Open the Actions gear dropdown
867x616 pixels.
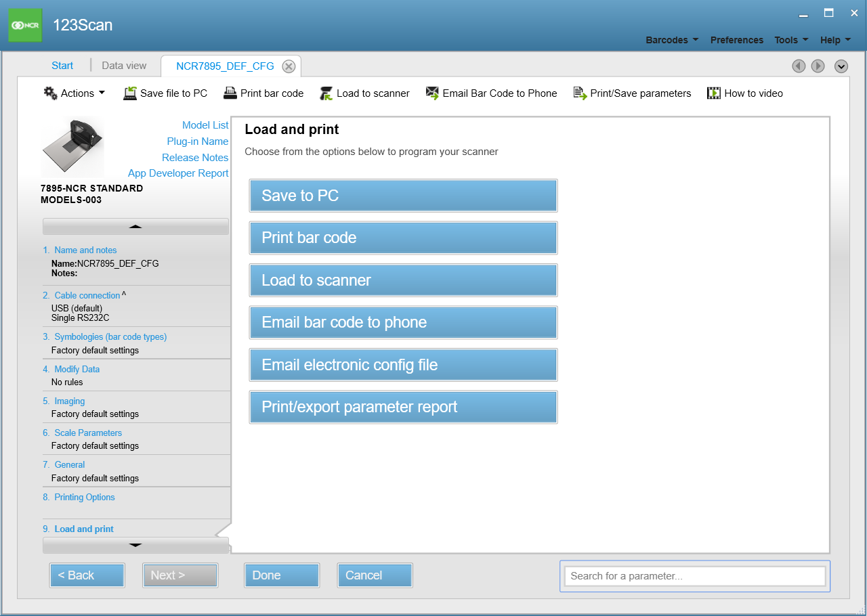[75, 93]
